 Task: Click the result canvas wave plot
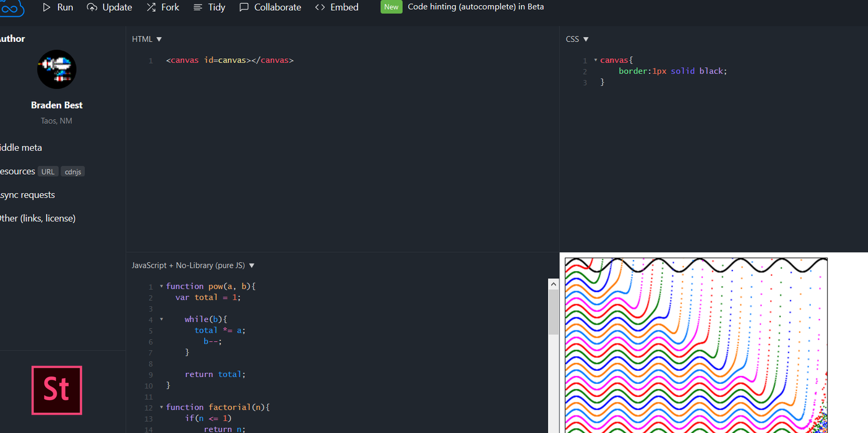[x=696, y=345]
